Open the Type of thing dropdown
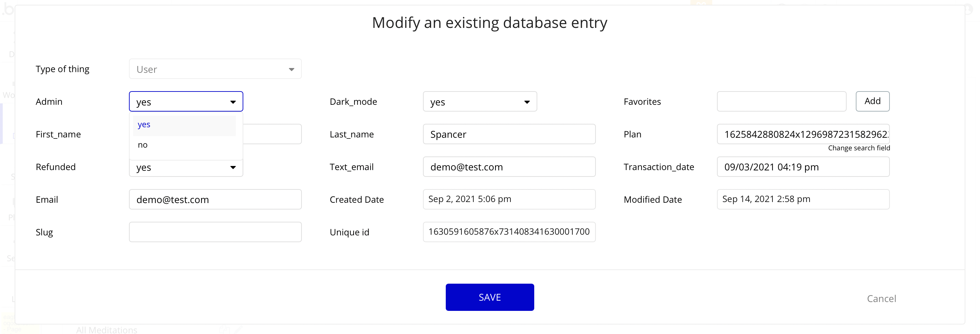This screenshot has width=980, height=334. (215, 69)
